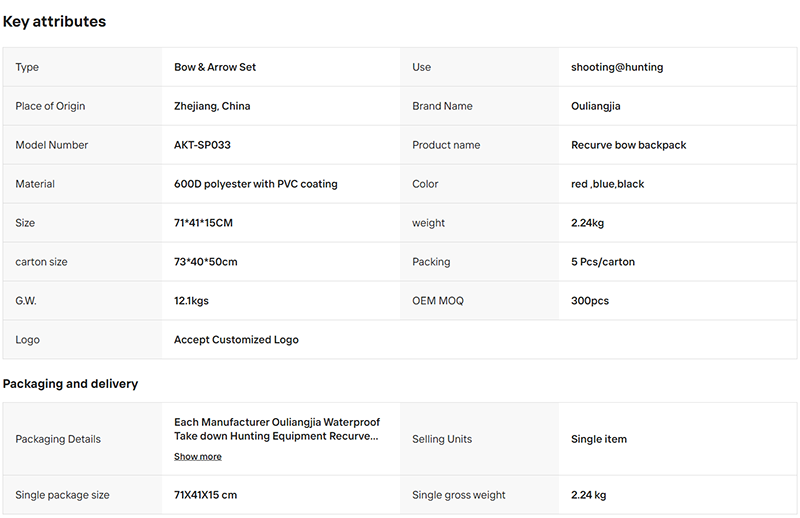The image size is (800, 518).
Task: Click the 'Logo' attribute label
Action: pos(28,340)
